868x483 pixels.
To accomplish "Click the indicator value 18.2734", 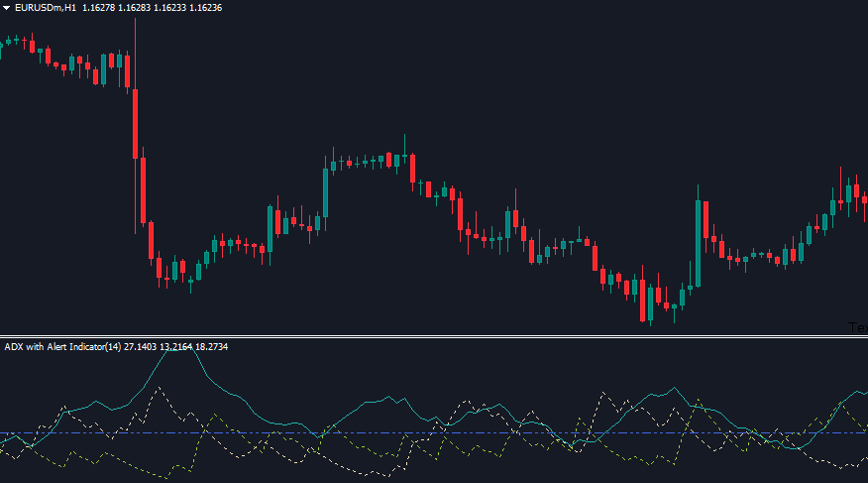I will (211, 347).
